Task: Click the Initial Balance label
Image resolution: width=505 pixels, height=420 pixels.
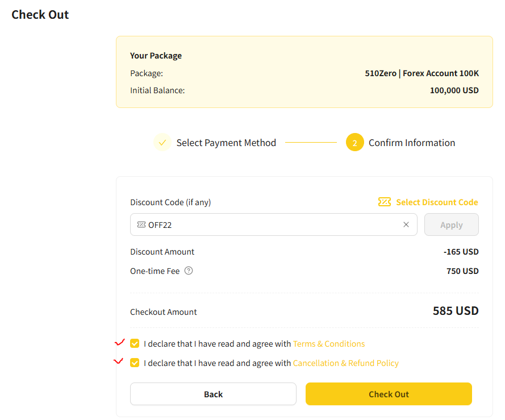Action: pyautogui.click(x=157, y=90)
